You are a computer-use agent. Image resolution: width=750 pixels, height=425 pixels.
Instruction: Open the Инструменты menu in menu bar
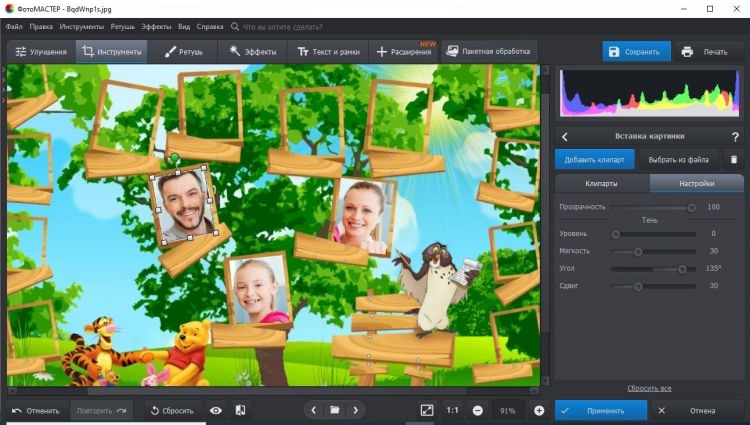[x=80, y=27]
